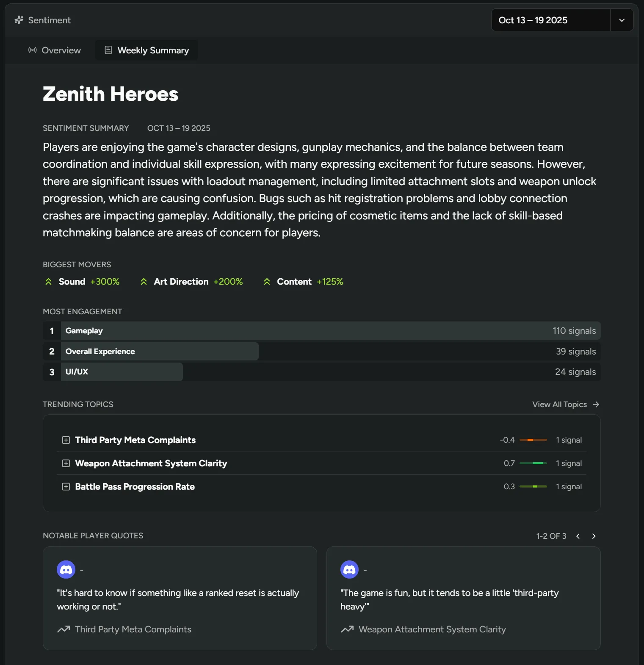This screenshot has height=665, width=644.
Task: Click the Third Party Meta Complaints sentiment bar
Action: (x=533, y=440)
